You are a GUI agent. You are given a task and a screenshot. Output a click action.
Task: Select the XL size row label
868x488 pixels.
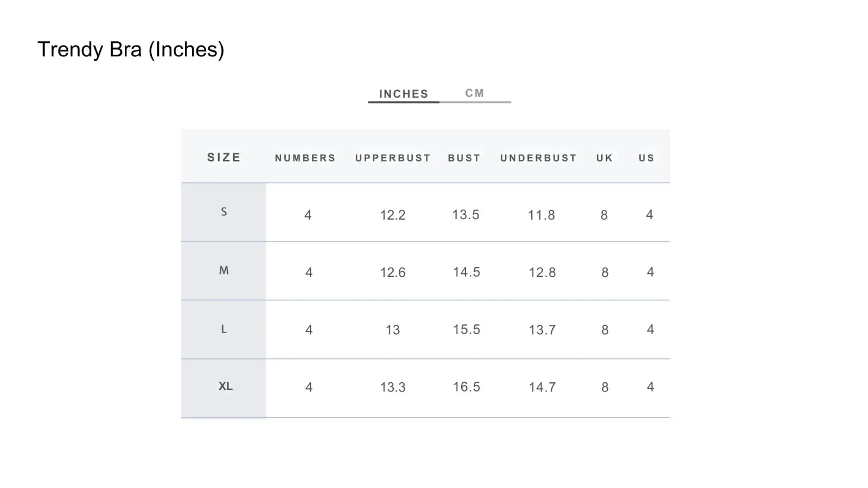226,386
